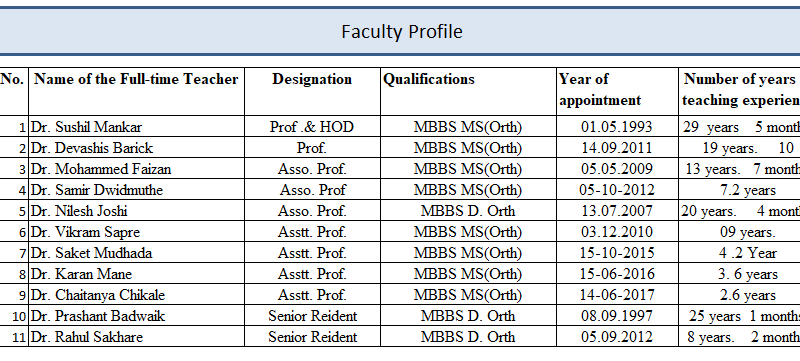Click the 14-06-2017 appointment date cell

pos(617,295)
